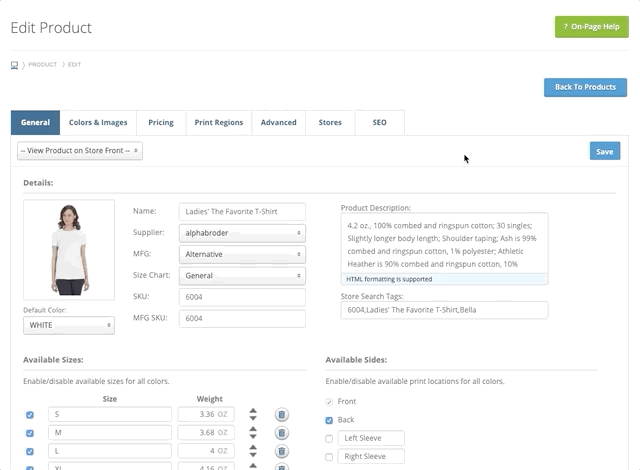Open the Print Regions tab
This screenshot has height=470, width=640.
[219, 122]
